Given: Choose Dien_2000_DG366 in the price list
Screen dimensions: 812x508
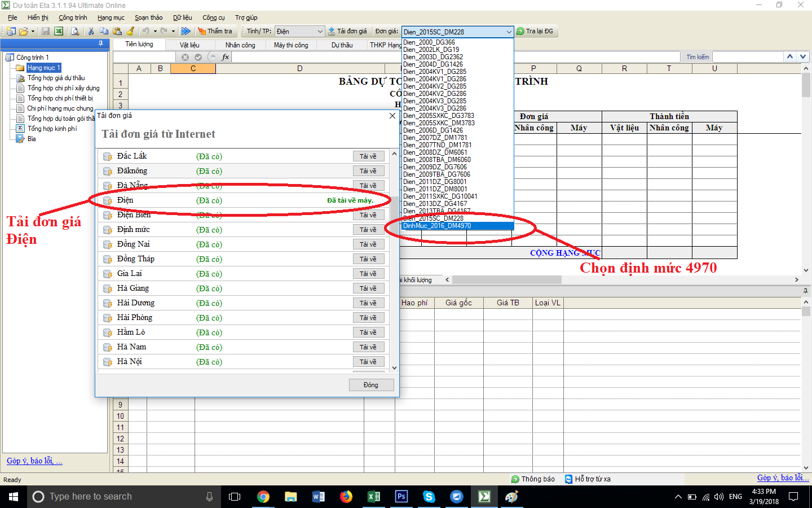Looking at the screenshot, I should (x=429, y=42).
